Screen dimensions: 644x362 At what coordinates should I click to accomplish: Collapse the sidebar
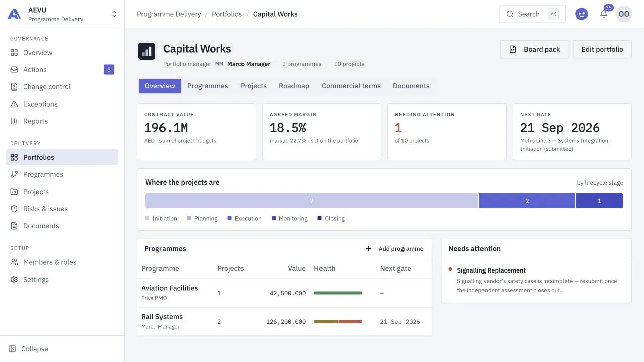tap(29, 349)
